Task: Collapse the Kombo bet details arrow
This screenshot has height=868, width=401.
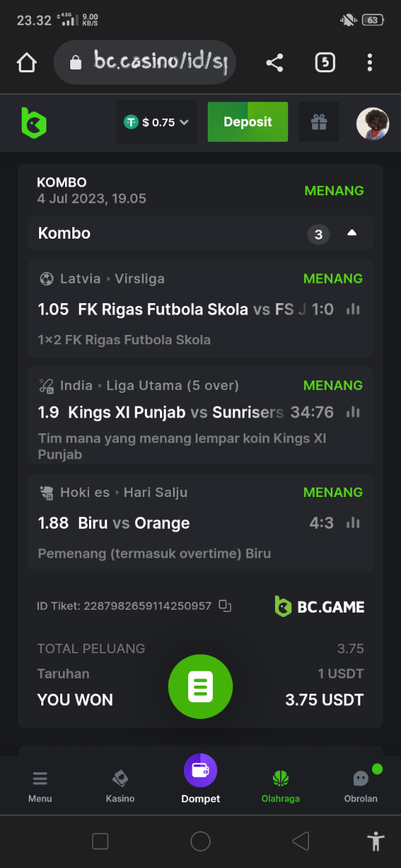Action: (x=352, y=233)
